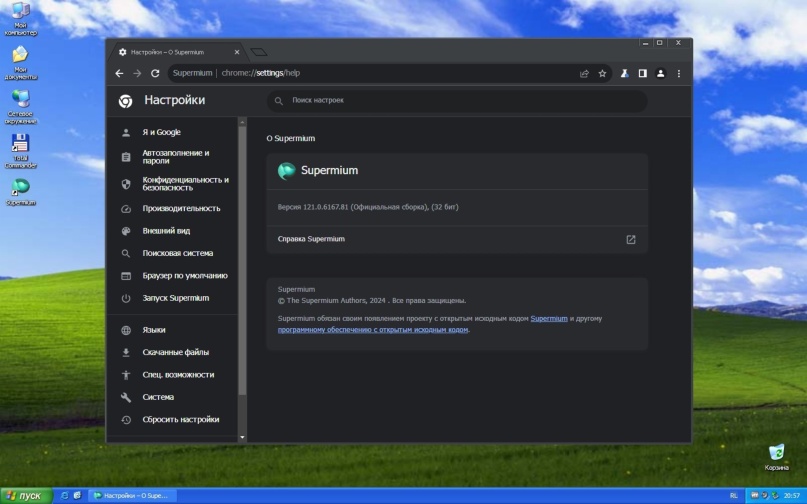The width and height of the screenshot is (807, 504).
Task: Click the sidebar vertical scrollbar thumb
Action: tap(242, 261)
